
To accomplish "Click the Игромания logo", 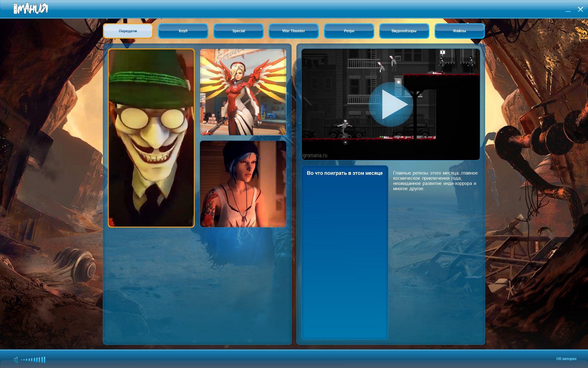I will pos(31,9).
